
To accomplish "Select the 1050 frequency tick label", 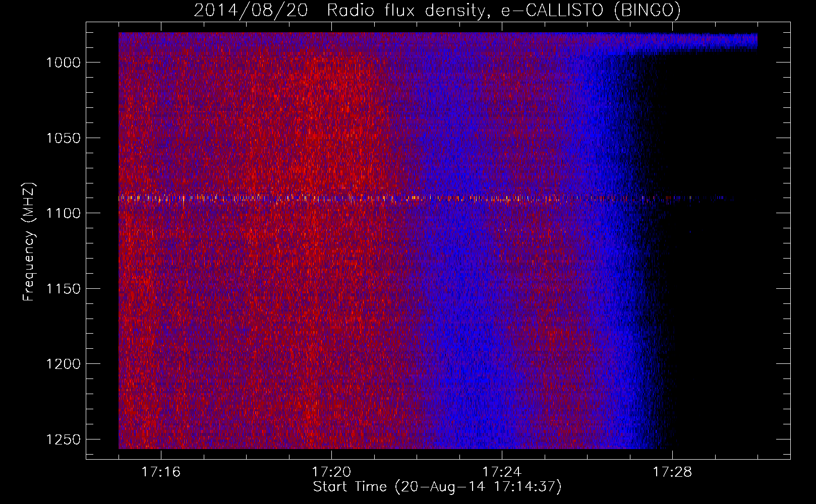I will 64,138.
